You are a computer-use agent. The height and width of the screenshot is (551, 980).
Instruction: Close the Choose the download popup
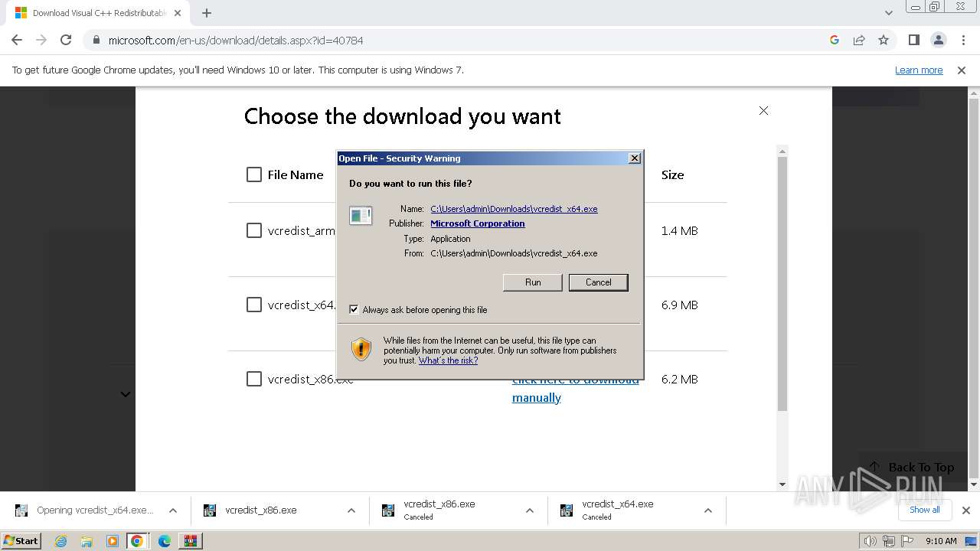pos(763,110)
